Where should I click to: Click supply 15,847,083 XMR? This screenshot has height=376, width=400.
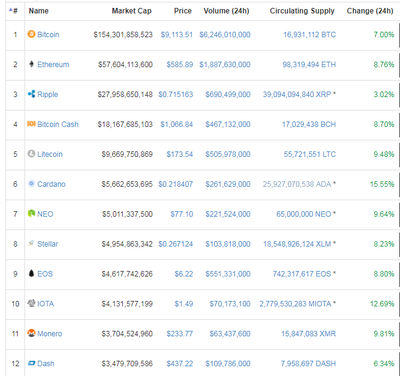point(309,334)
